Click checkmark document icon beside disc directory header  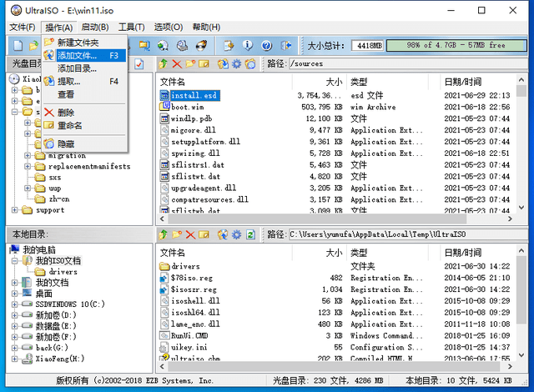[x=139, y=64]
